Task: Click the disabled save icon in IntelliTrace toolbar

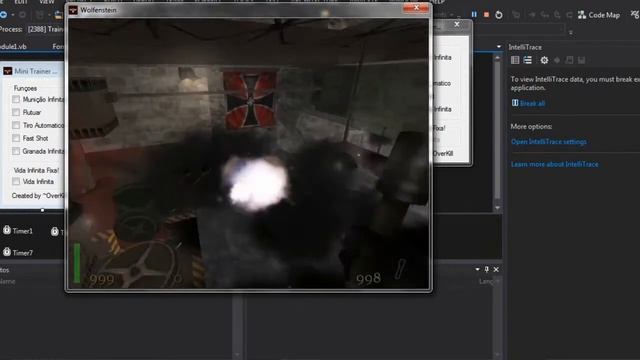Action: click(582, 60)
